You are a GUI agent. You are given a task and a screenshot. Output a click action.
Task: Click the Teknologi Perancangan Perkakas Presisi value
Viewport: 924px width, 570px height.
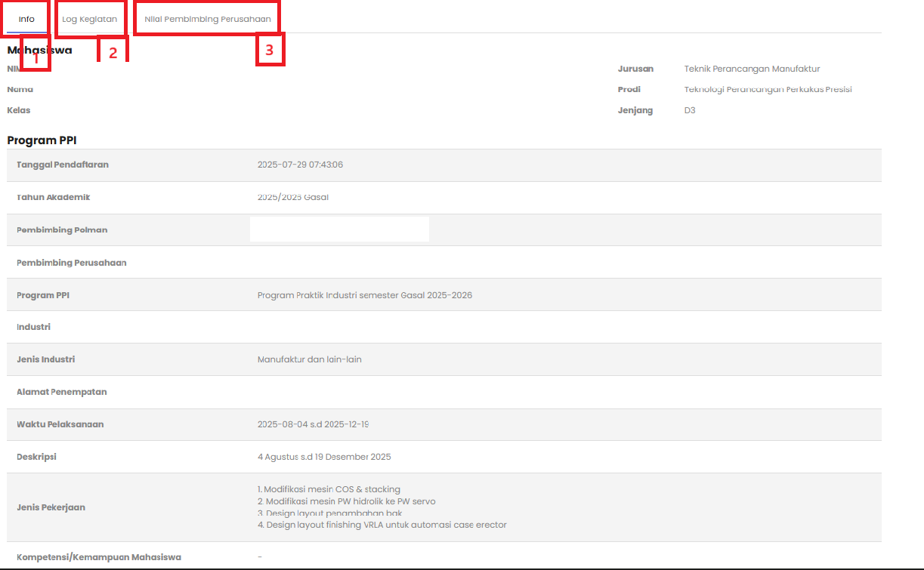point(768,89)
